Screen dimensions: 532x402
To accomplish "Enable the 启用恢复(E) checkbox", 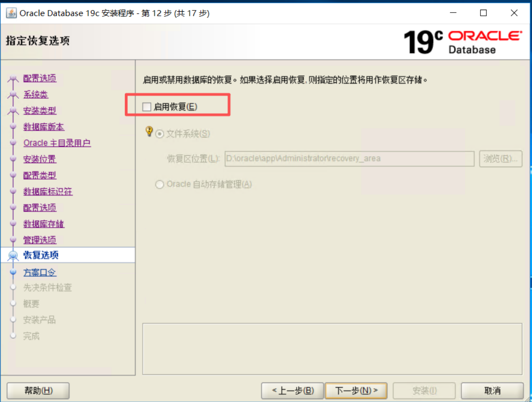I will [x=147, y=107].
